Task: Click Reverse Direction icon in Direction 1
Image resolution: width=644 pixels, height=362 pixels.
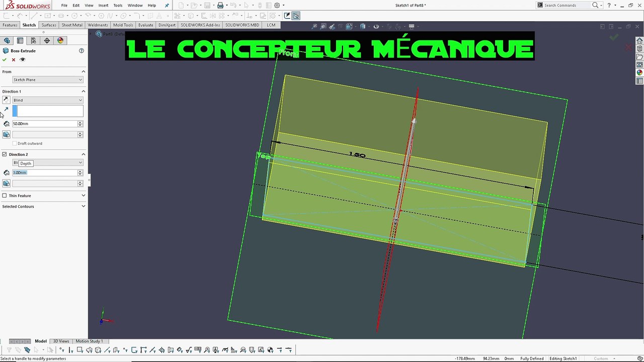Action: coord(6,100)
